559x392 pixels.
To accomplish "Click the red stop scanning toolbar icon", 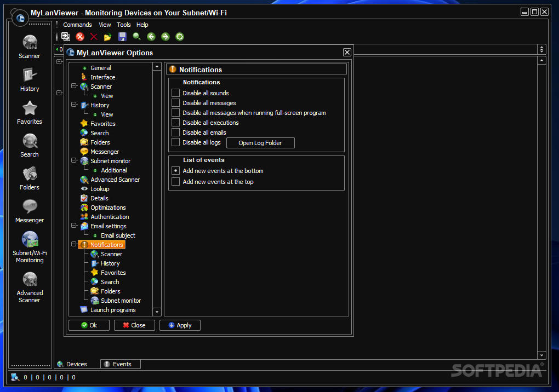I will [80, 36].
